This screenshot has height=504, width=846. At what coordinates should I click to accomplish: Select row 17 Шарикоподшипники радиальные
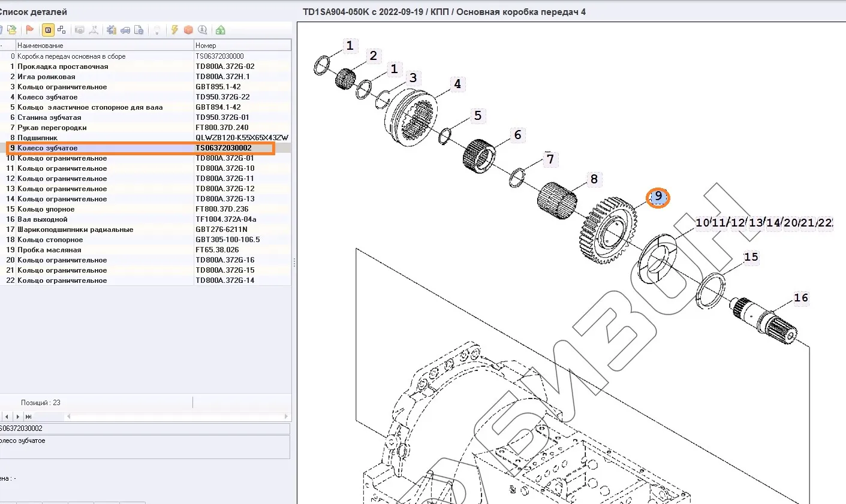75,230
